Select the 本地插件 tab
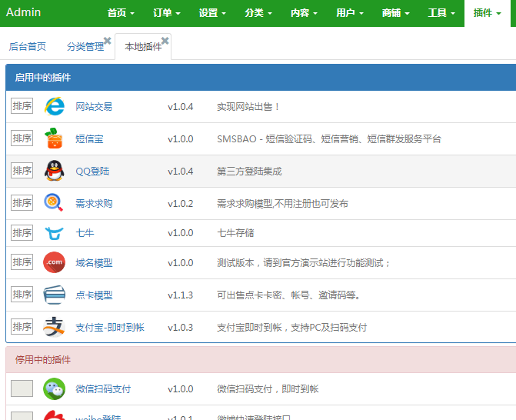516x420 pixels. [x=143, y=46]
